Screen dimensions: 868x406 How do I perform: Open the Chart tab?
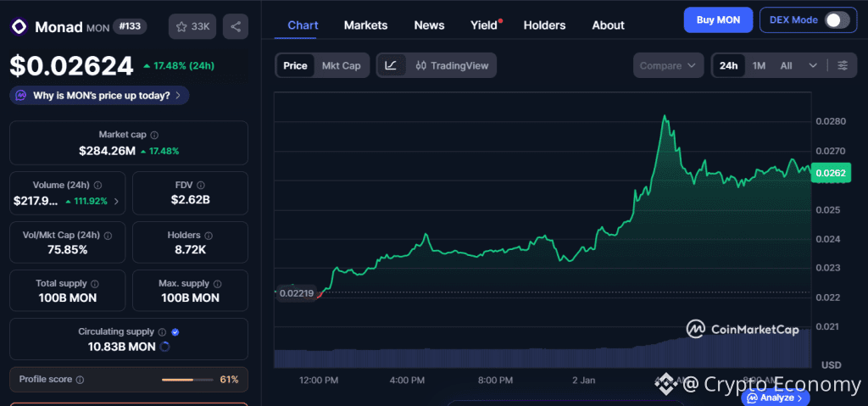click(x=303, y=25)
